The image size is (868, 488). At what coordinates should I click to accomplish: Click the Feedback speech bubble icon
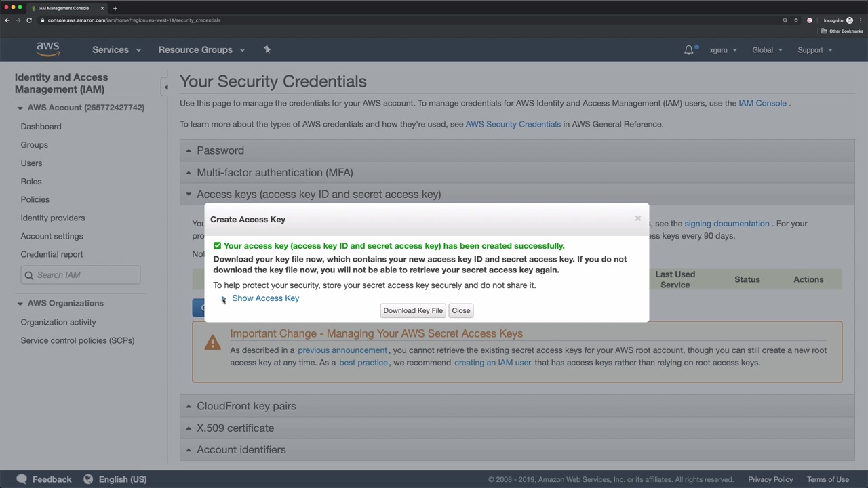22,479
